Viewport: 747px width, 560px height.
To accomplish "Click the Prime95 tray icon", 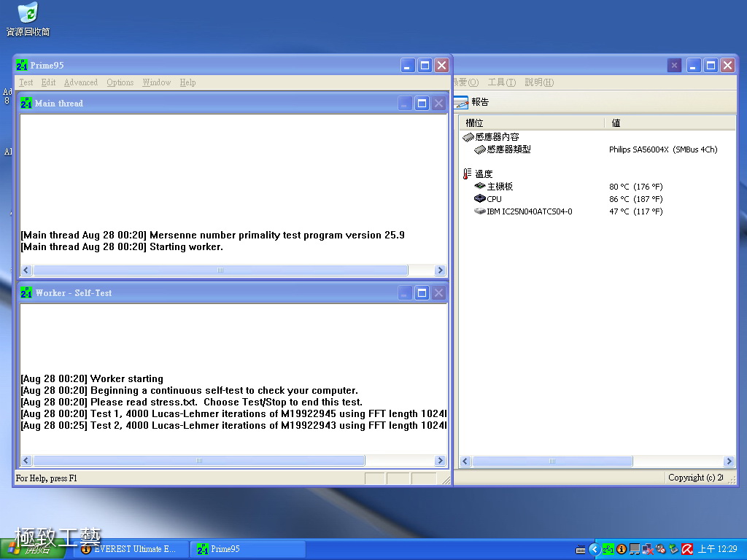I will pos(608,549).
